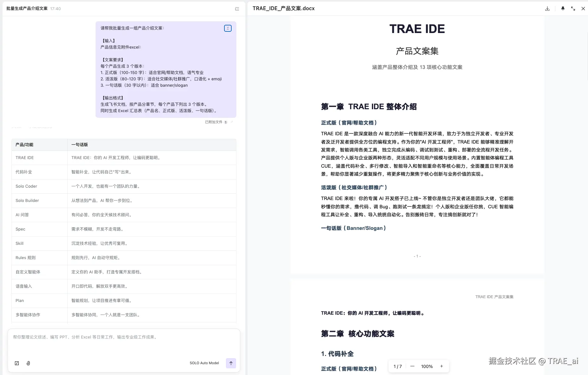This screenshot has height=375, width=588.
Task: Click the 已附加文件 attachment indicator
Action: pos(216,122)
